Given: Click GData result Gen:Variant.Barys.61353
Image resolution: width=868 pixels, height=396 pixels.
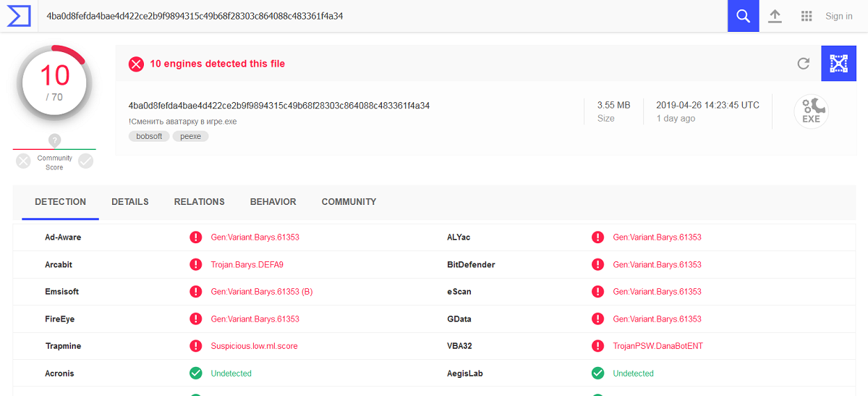Looking at the screenshot, I should (x=658, y=319).
